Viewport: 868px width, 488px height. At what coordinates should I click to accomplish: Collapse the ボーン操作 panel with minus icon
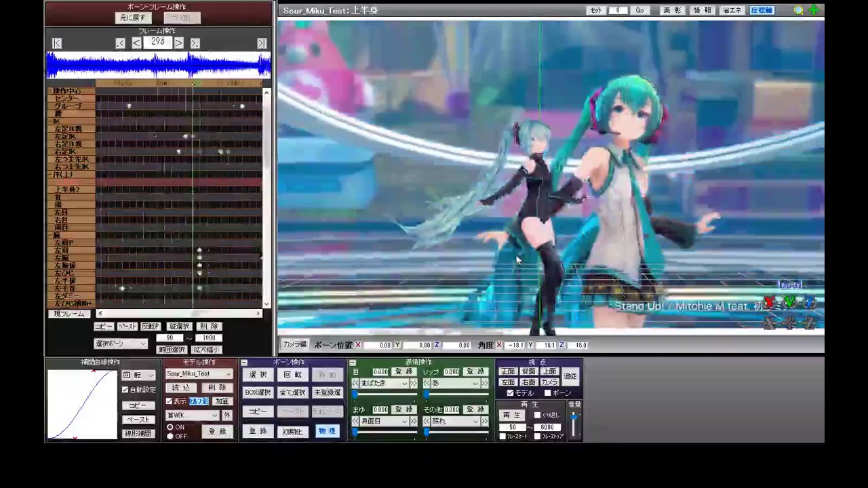point(244,363)
